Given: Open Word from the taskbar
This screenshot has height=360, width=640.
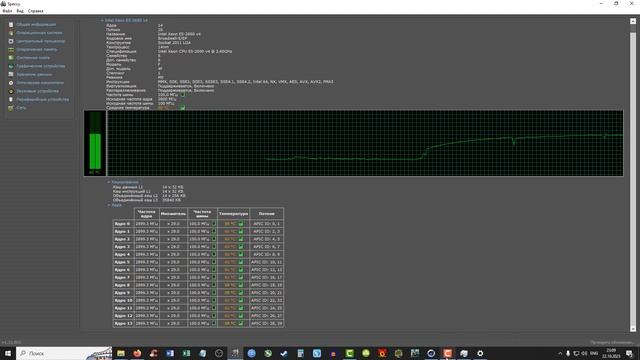Looking at the screenshot, I should (170, 353).
